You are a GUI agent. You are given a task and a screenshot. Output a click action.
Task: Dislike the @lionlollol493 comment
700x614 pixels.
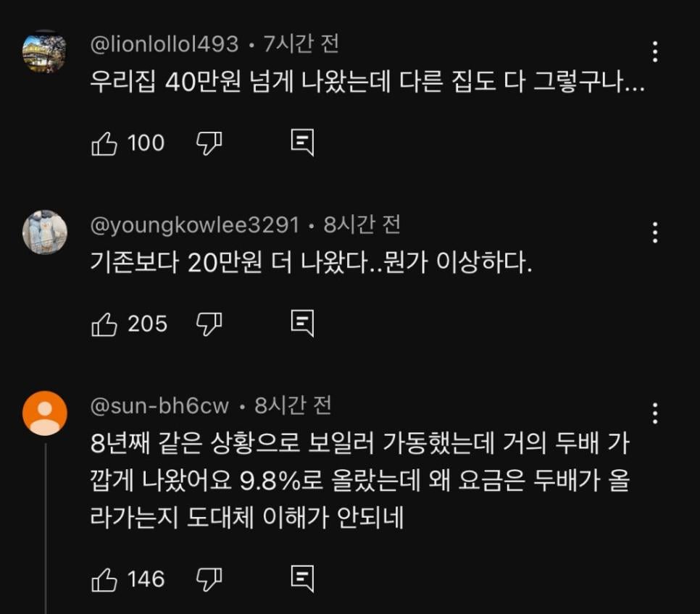(x=209, y=143)
